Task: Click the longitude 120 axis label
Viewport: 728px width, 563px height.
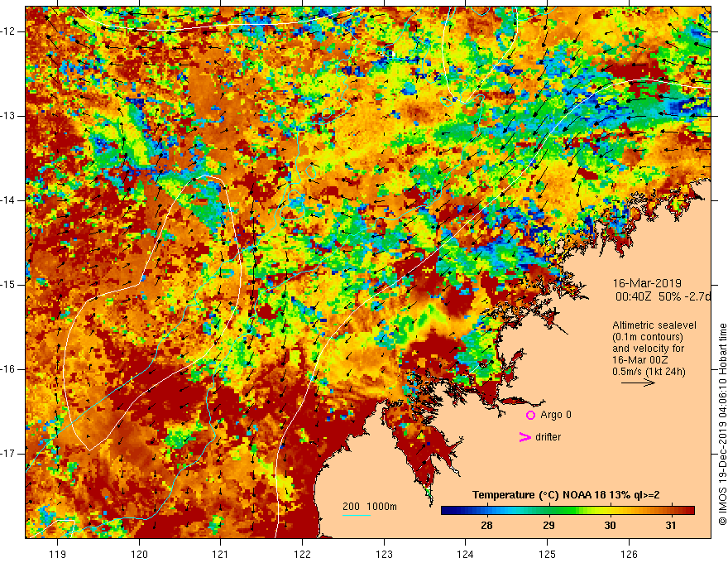Action: pyautogui.click(x=139, y=554)
